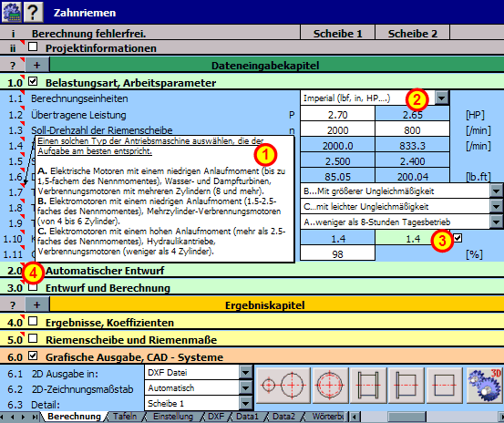Draw pulley side view with both flanges
The image size is (504, 423).
(368, 386)
